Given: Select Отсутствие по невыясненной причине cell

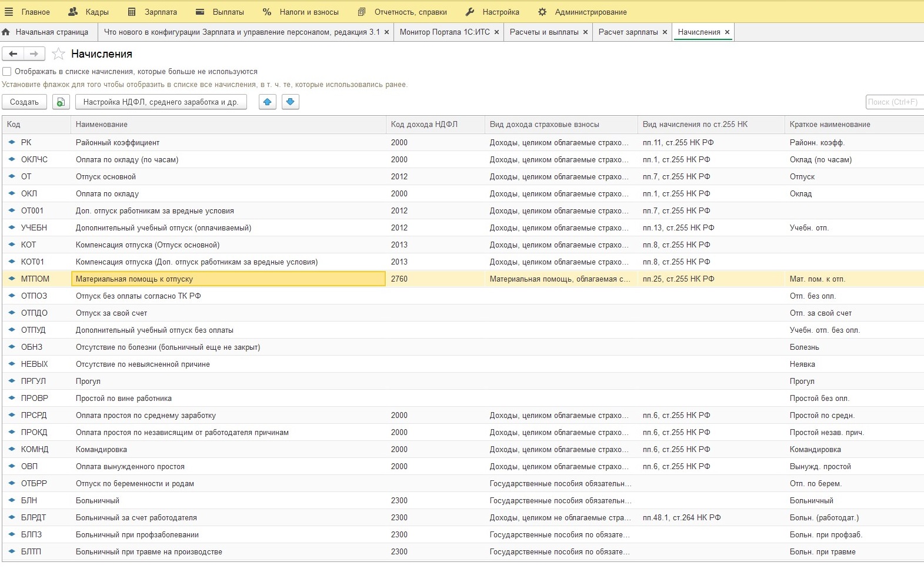Looking at the screenshot, I should (x=228, y=364).
